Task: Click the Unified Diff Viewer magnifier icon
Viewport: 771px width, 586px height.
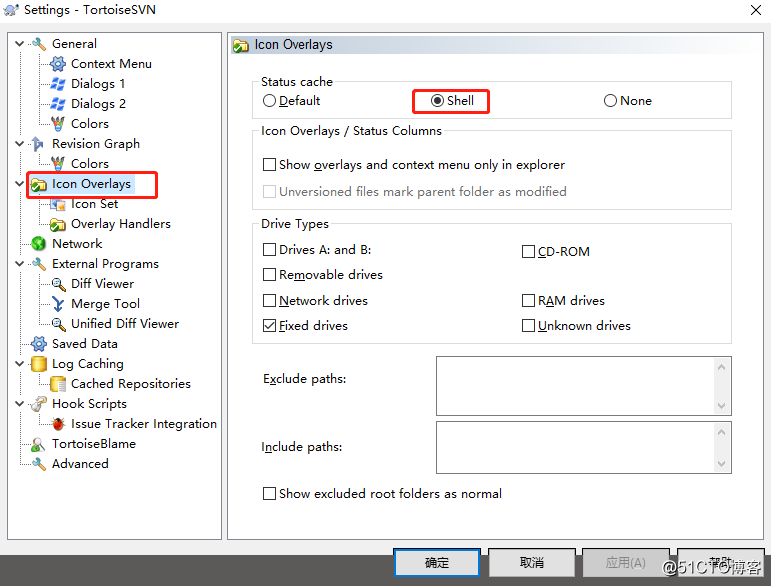Action: click(58, 324)
